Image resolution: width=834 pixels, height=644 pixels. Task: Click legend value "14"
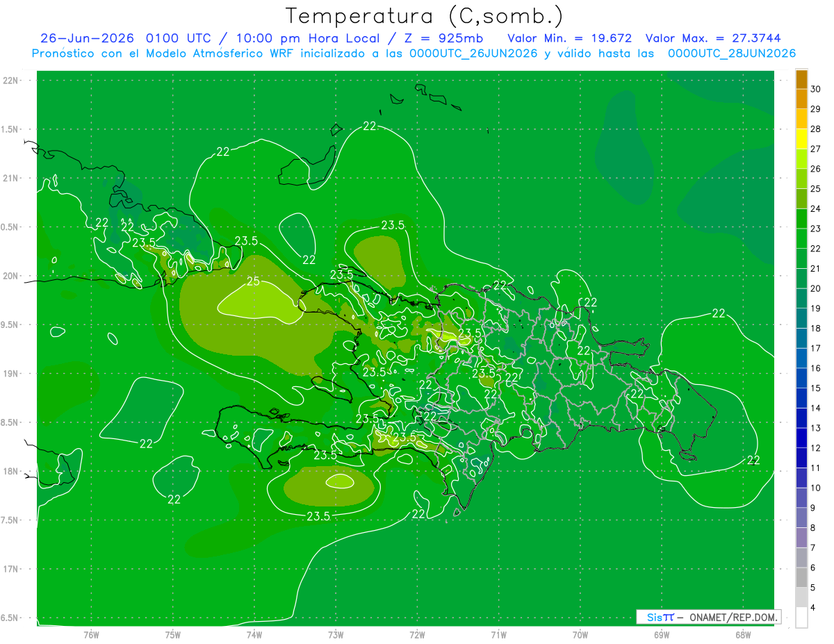816,408
